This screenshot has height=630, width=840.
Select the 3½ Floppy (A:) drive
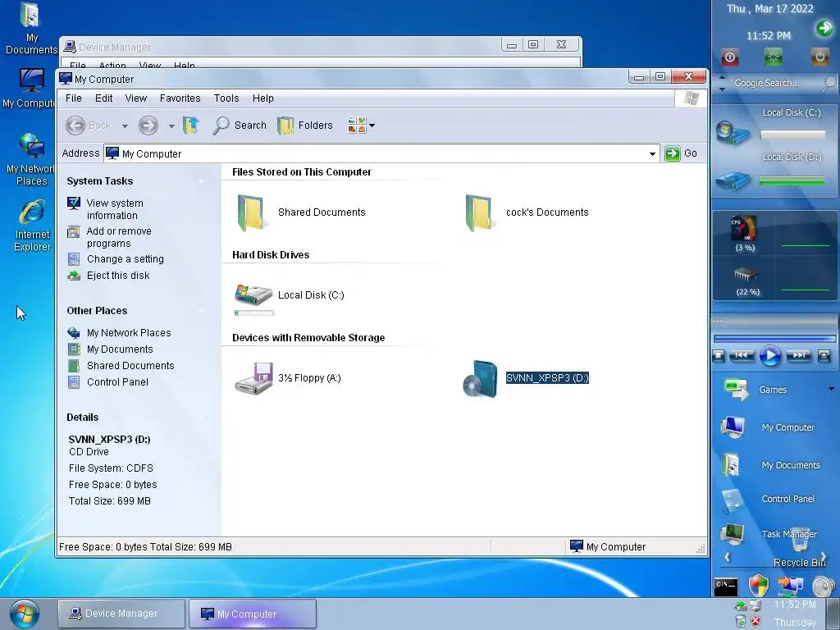click(288, 378)
